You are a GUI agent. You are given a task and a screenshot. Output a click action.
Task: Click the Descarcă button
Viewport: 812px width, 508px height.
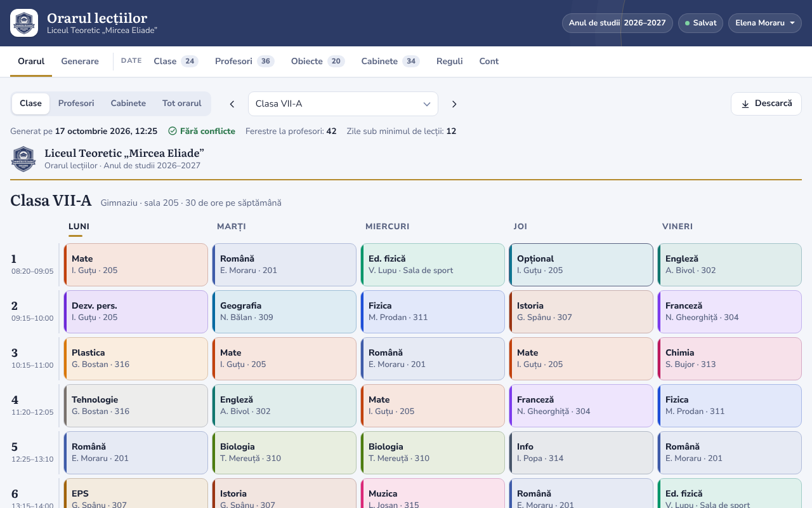766,104
